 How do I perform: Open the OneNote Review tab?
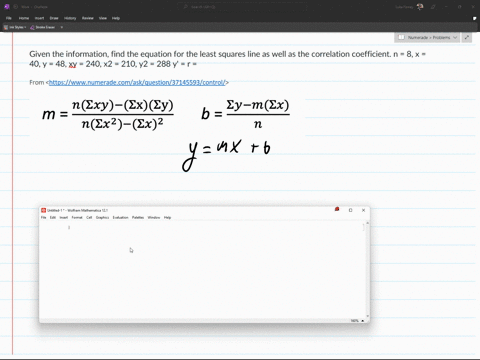tap(88, 18)
